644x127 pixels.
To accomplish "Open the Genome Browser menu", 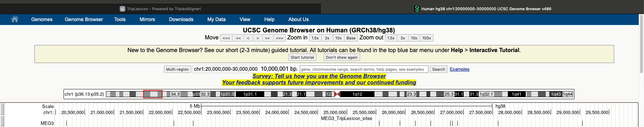I will point(84,19).
